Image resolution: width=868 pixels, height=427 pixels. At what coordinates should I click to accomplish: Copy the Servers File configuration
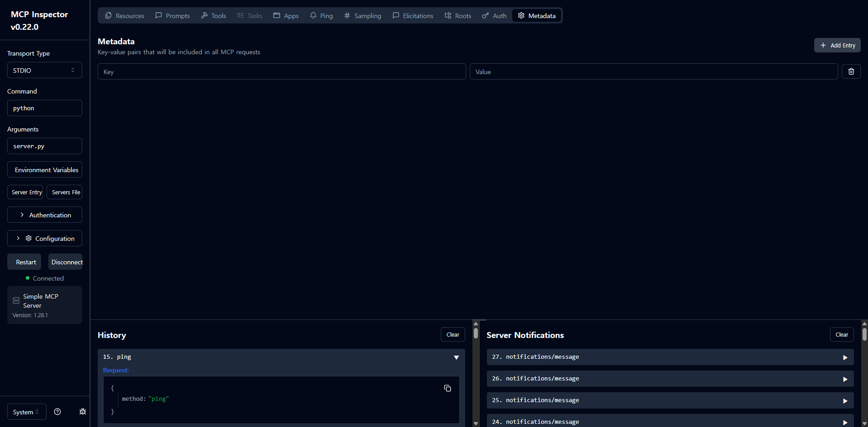(x=64, y=192)
